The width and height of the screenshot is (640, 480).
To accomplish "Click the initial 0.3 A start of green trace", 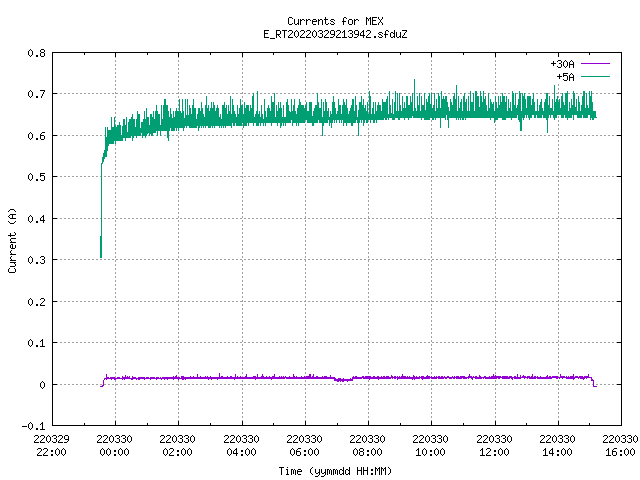I will [101, 247].
